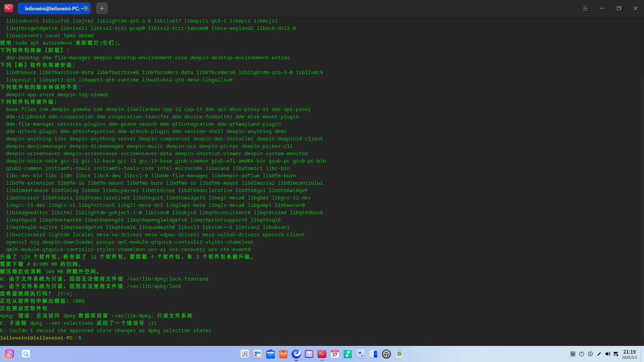Open the multitasking view dock icon
This screenshot has height=362, width=644.
pos(258,354)
